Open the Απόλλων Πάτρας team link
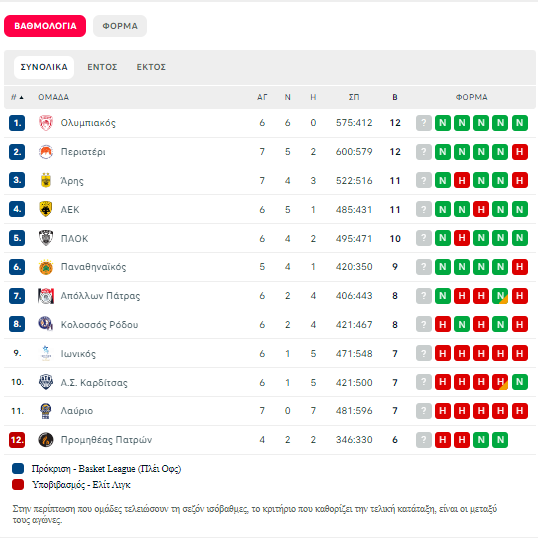 click(x=100, y=296)
